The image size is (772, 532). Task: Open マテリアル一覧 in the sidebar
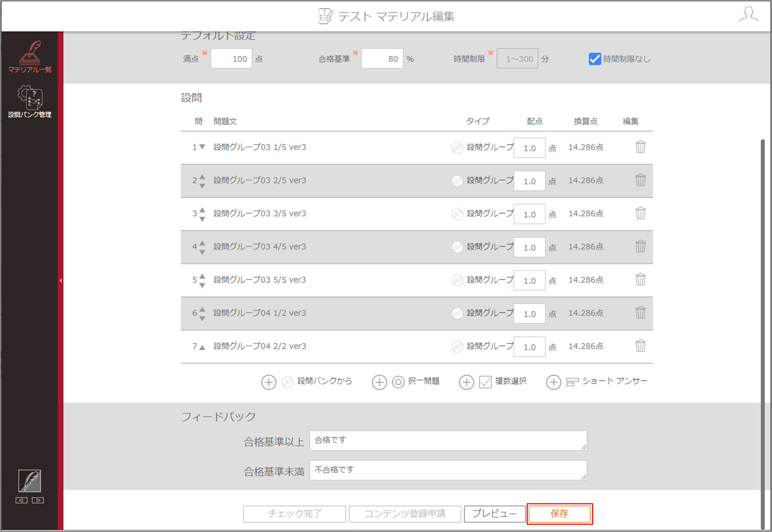click(x=30, y=56)
